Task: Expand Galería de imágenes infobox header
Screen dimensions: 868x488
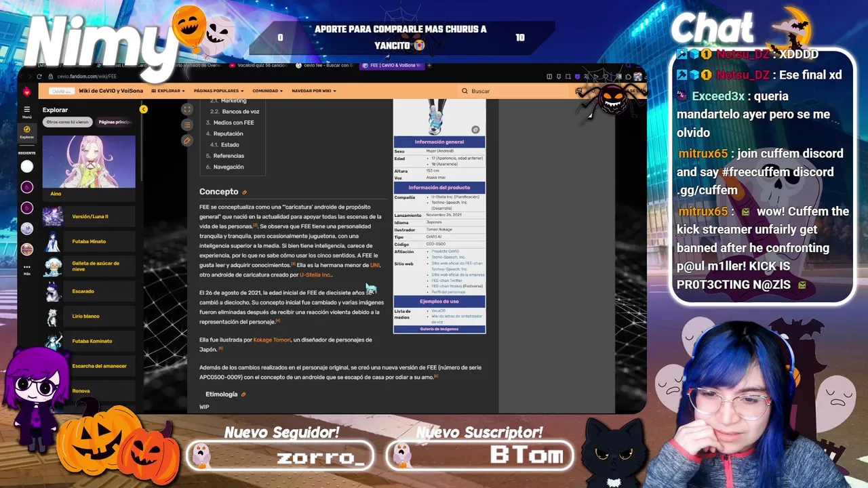Action: pyautogui.click(x=439, y=329)
